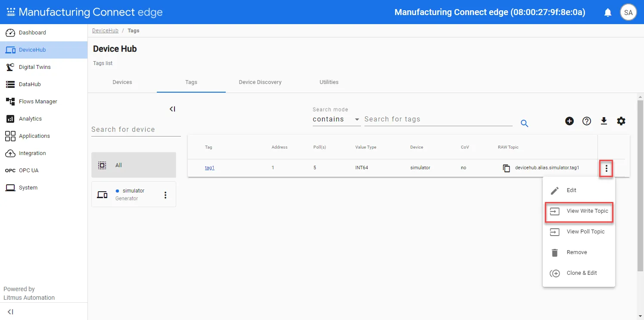644x320 pixels.
Task: Open the SA user avatar menu
Action: pos(628,12)
